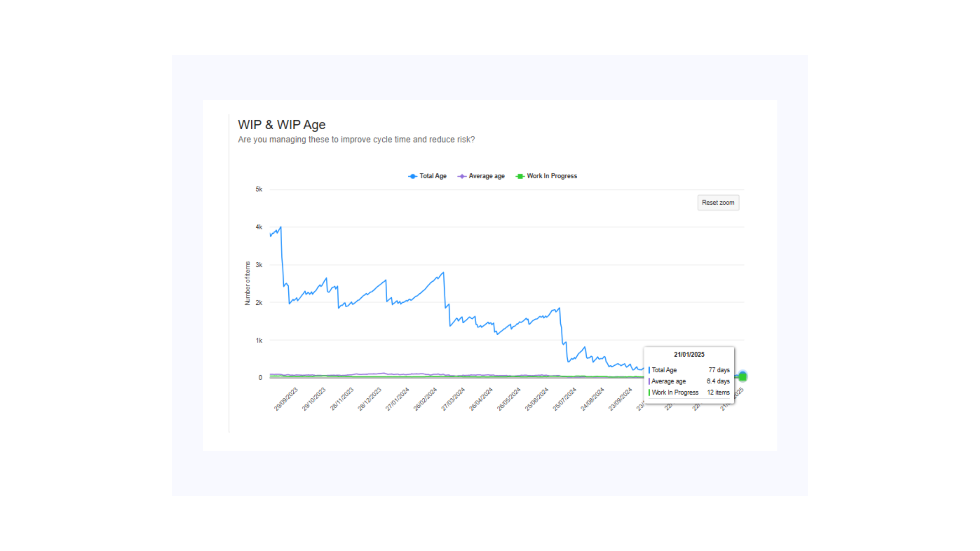Click the 2k y-axis value label
Screen dimensions: 980x551
click(x=259, y=303)
